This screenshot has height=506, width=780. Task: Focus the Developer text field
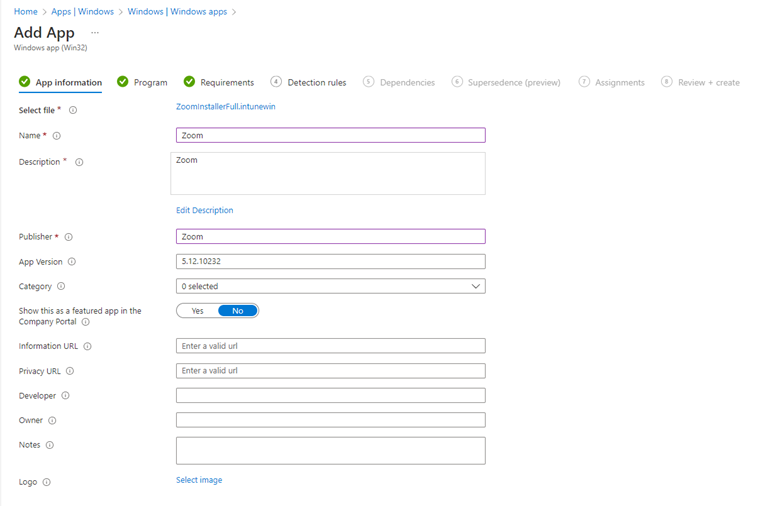click(330, 395)
